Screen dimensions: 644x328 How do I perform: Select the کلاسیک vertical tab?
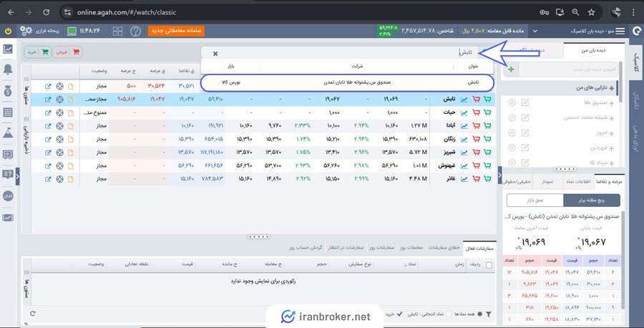tap(636, 62)
